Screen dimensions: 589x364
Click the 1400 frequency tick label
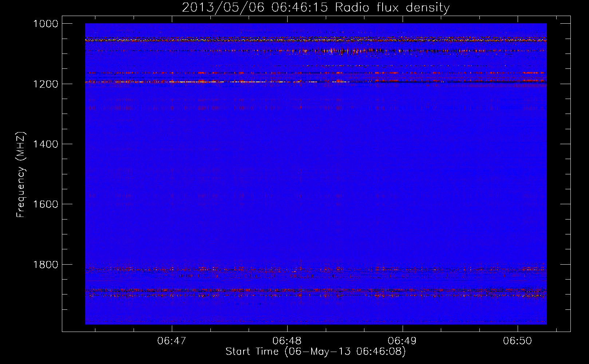coord(46,144)
